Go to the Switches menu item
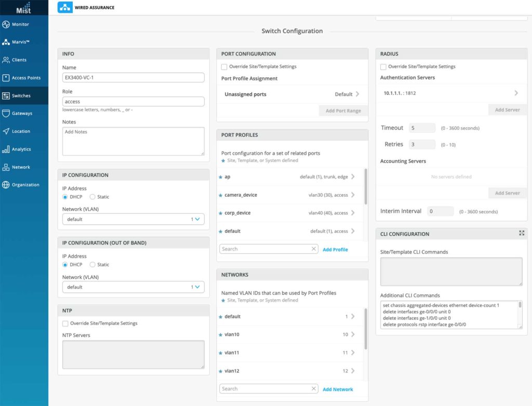Image resolution: width=532 pixels, height=406 pixels. click(x=21, y=96)
